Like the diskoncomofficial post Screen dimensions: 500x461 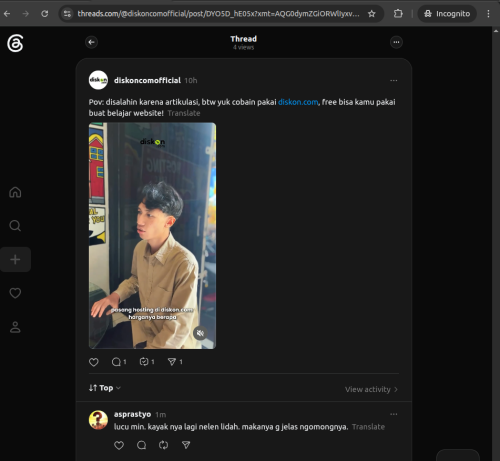[94, 362]
